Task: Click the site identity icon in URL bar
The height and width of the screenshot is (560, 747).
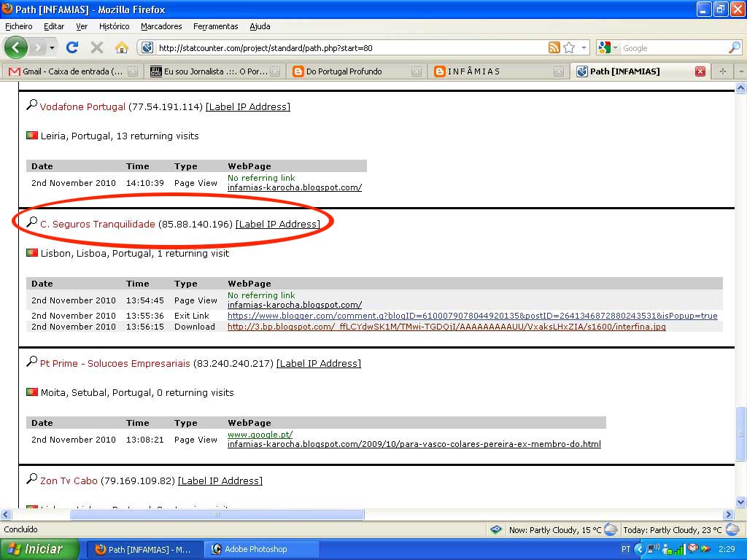Action: coord(147,47)
